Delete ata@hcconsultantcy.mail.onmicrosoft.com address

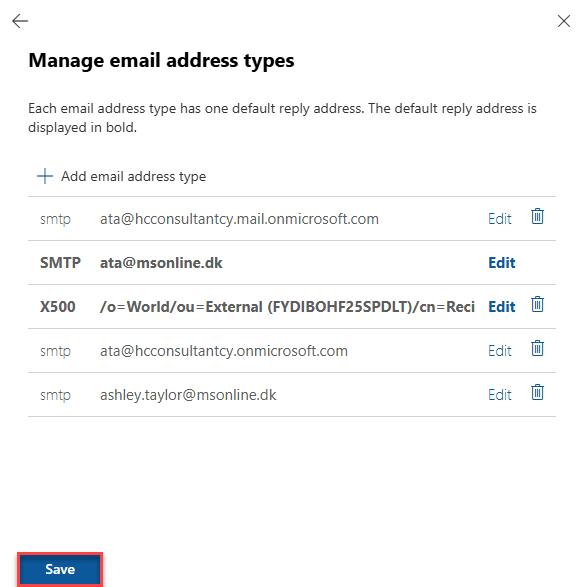tap(537, 216)
